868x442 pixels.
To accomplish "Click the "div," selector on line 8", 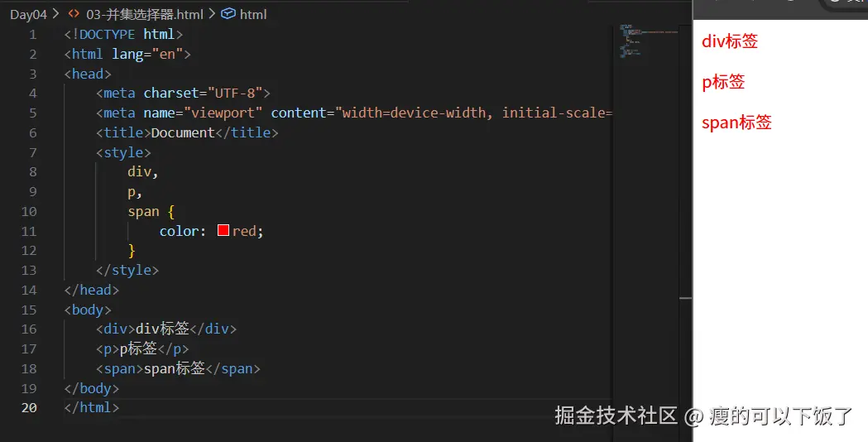I will tap(142, 172).
